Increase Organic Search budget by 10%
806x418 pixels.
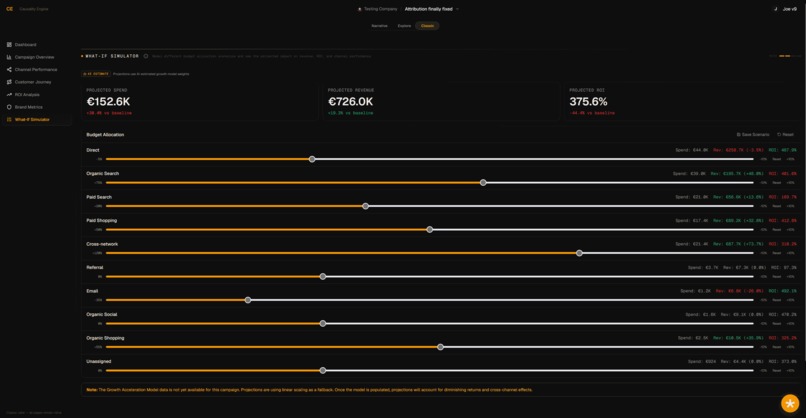tap(791, 183)
